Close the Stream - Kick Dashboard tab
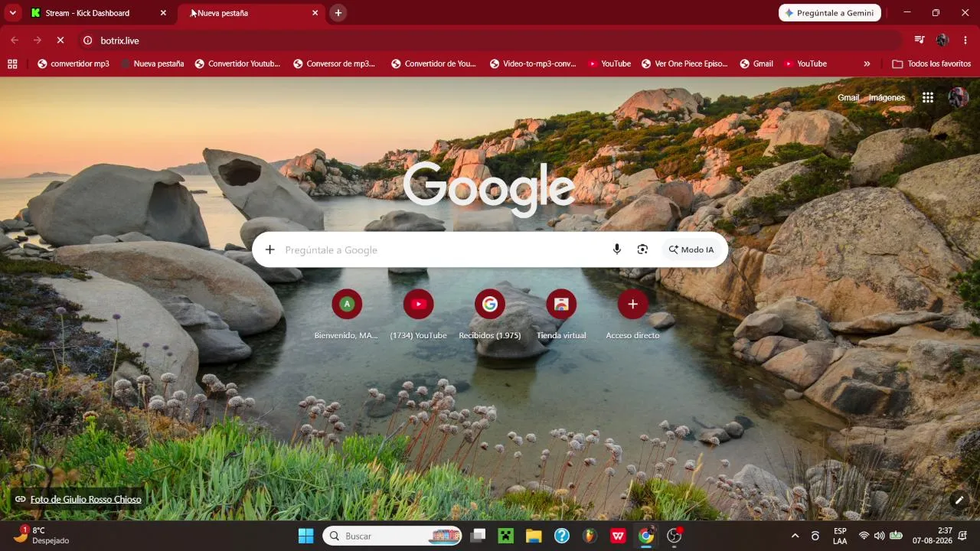The width and height of the screenshot is (980, 551). [x=163, y=13]
